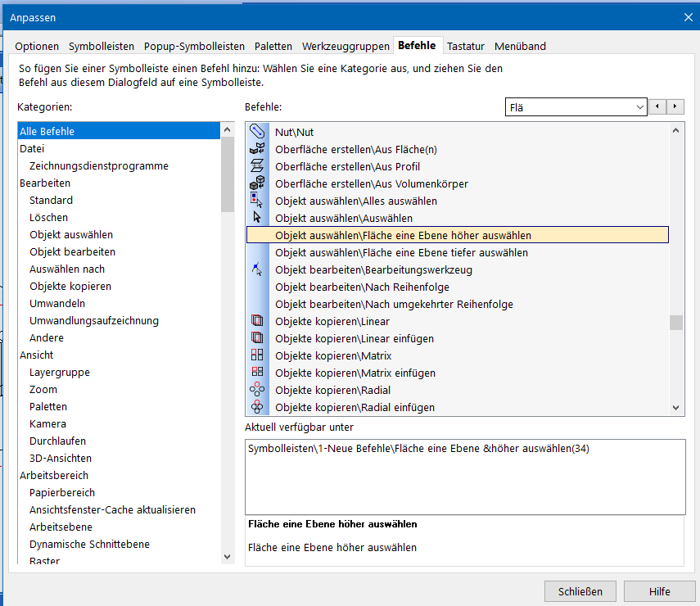This screenshot has height=606, width=700.
Task: Click the Linear einfügen command icon
Action: click(257, 338)
